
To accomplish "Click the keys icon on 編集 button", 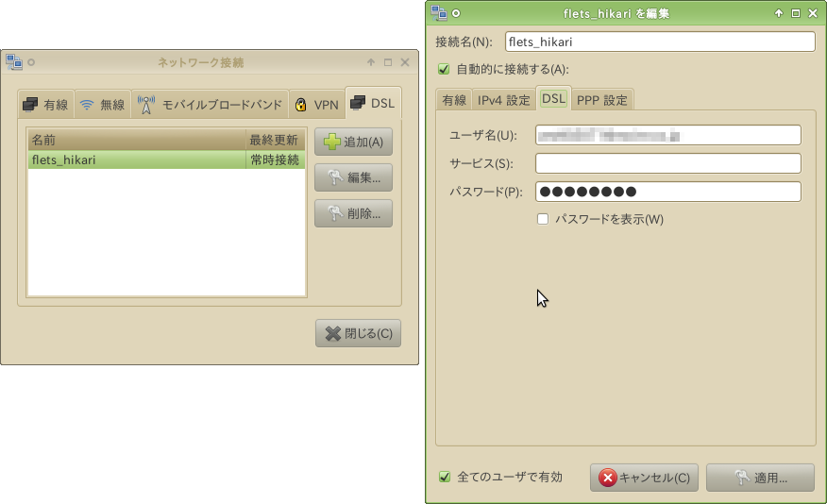I will pyautogui.click(x=335, y=177).
